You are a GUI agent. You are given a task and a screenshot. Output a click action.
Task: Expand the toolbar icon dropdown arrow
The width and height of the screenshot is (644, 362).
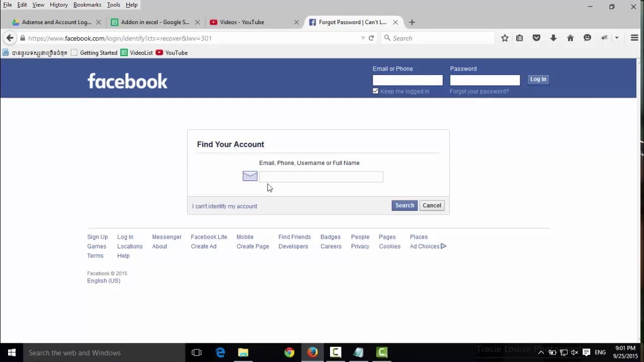[616, 38]
